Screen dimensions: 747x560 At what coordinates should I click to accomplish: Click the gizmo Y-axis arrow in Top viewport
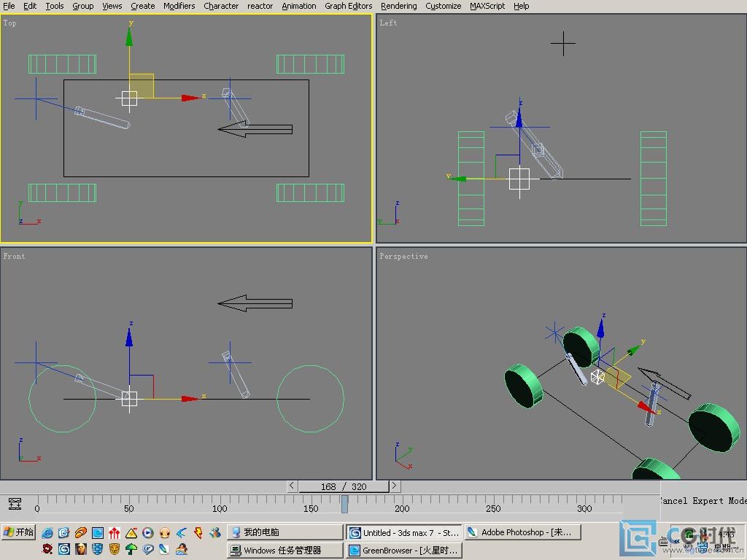pos(129,37)
